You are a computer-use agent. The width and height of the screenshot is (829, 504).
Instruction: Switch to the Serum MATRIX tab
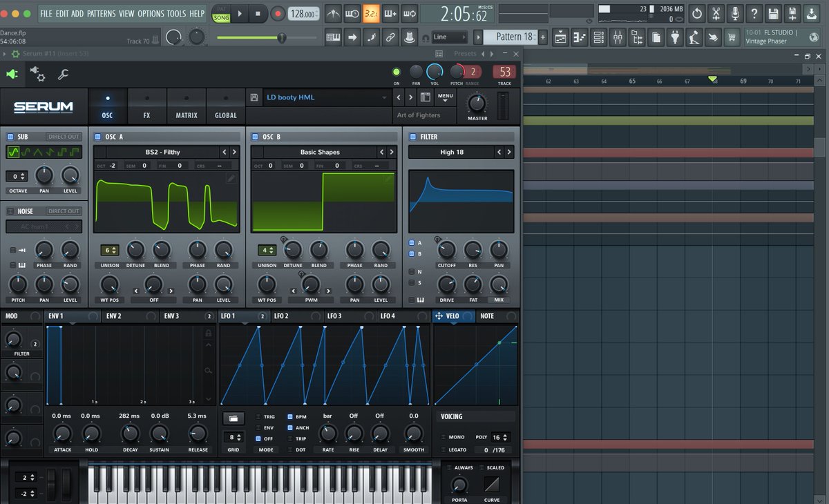(x=187, y=106)
